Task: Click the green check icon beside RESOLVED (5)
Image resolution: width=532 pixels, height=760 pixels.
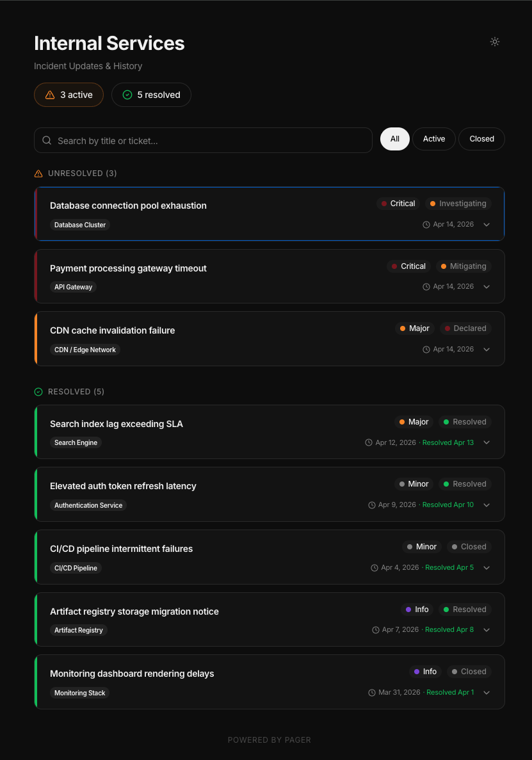Action: point(38,391)
